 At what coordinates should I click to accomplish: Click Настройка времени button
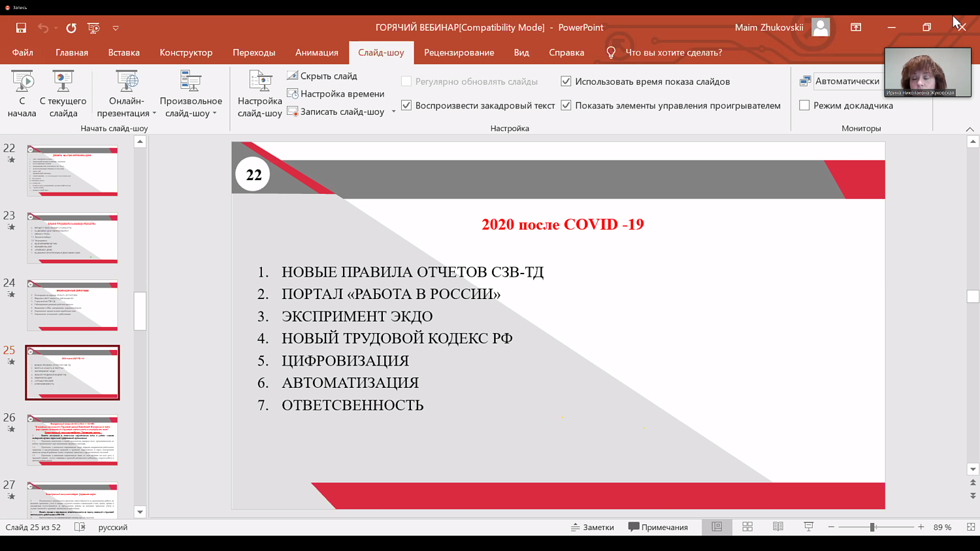pos(336,93)
